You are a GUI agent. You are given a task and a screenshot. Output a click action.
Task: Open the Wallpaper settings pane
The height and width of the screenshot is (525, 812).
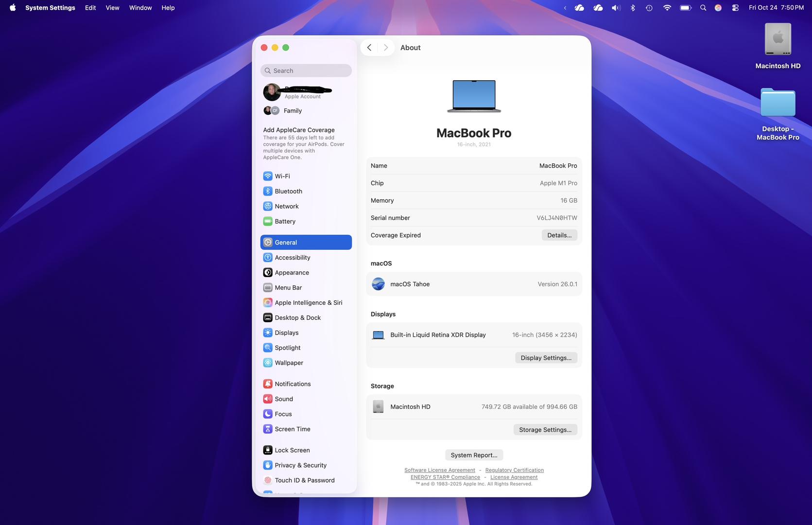tap(289, 363)
